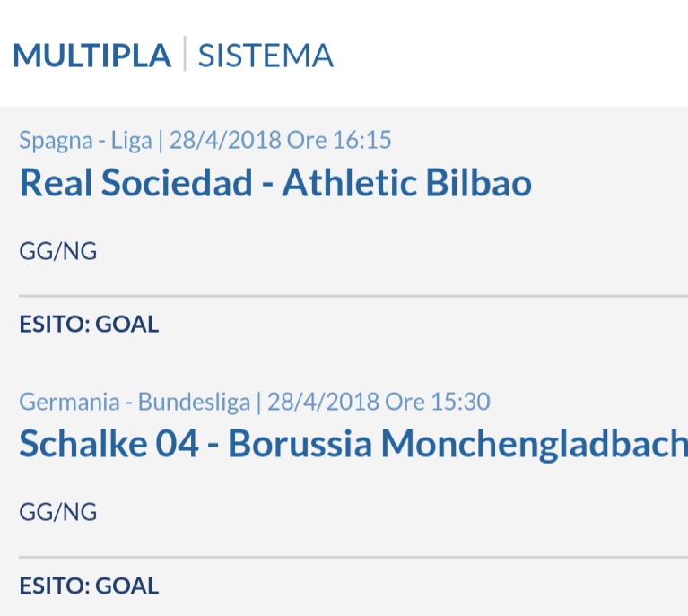
Task: Click divider line below Schalke 04 GG/NG
Action: 353,557
